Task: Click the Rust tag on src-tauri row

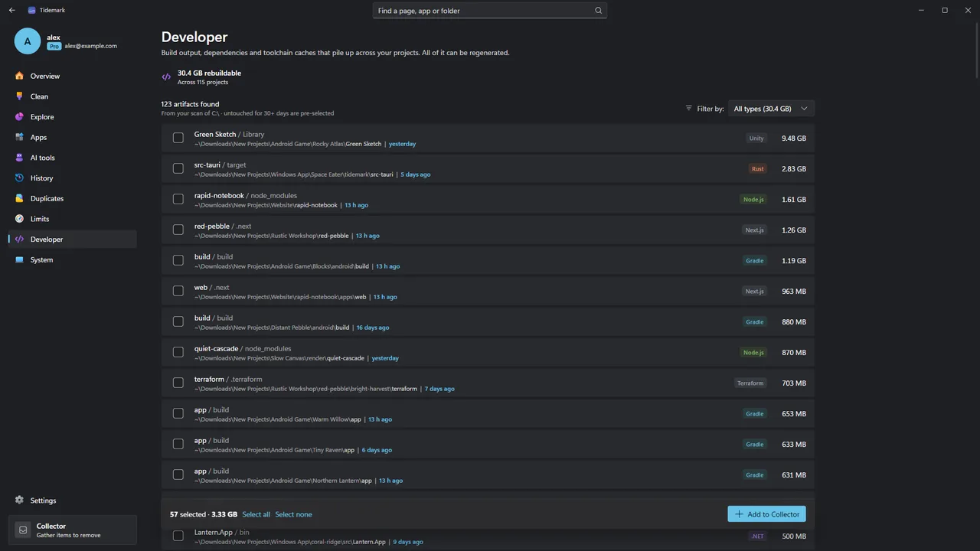Action: click(x=757, y=169)
